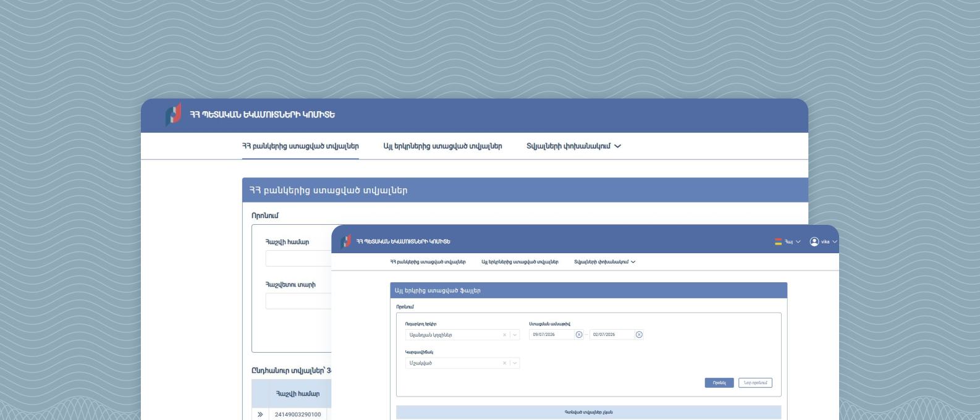Open ՀՀ բանկերից ստացված տվյալներ tab in the back window
The width and height of the screenshot is (980, 420).
point(300,146)
